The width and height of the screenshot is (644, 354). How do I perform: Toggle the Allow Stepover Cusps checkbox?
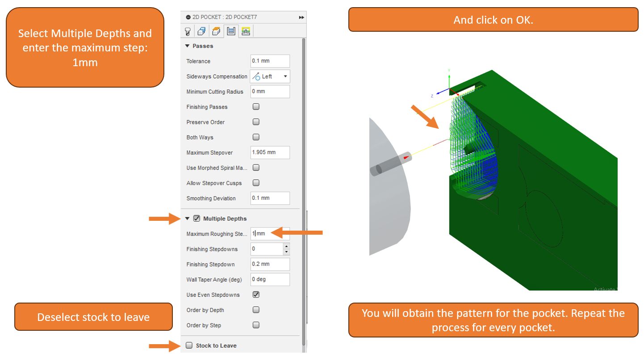tap(256, 183)
